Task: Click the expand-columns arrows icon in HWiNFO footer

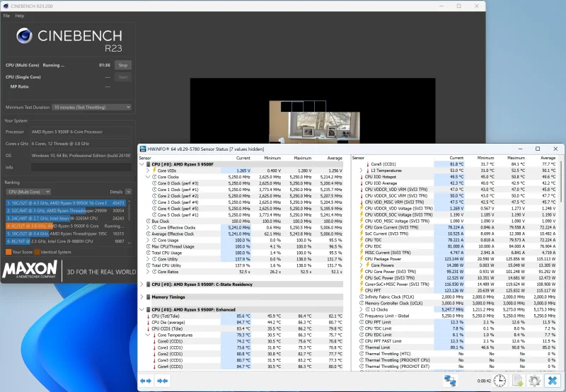Action: pos(146,381)
